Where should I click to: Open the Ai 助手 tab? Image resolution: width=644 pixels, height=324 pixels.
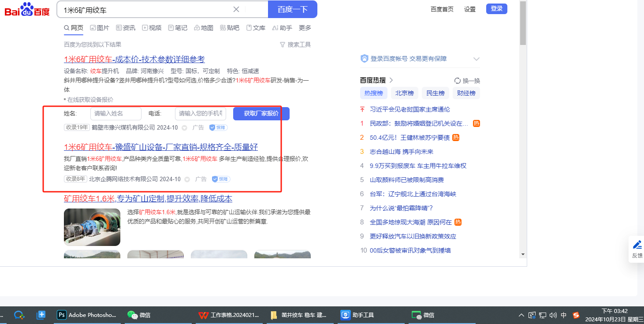(282, 28)
